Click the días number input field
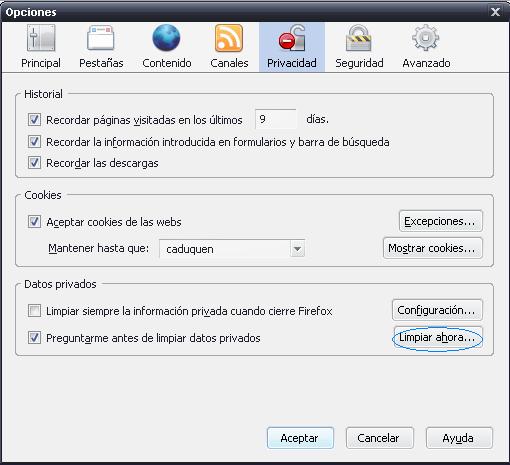This screenshot has height=465, width=510. pos(276,119)
